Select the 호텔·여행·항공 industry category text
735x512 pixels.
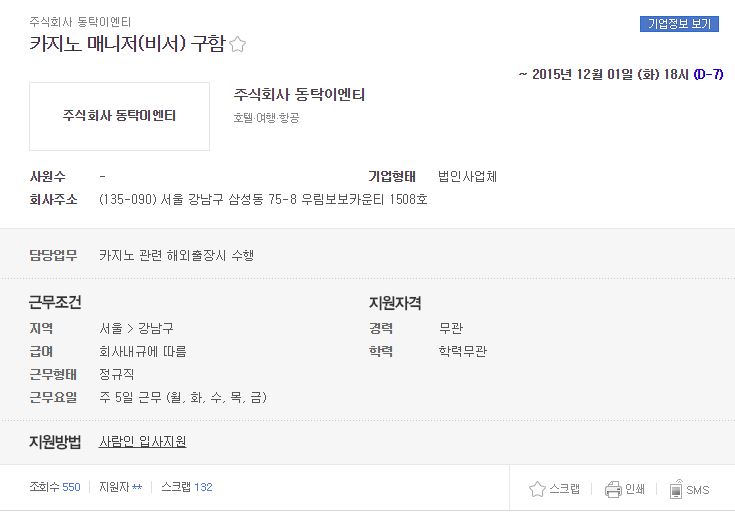pyautogui.click(x=266, y=118)
